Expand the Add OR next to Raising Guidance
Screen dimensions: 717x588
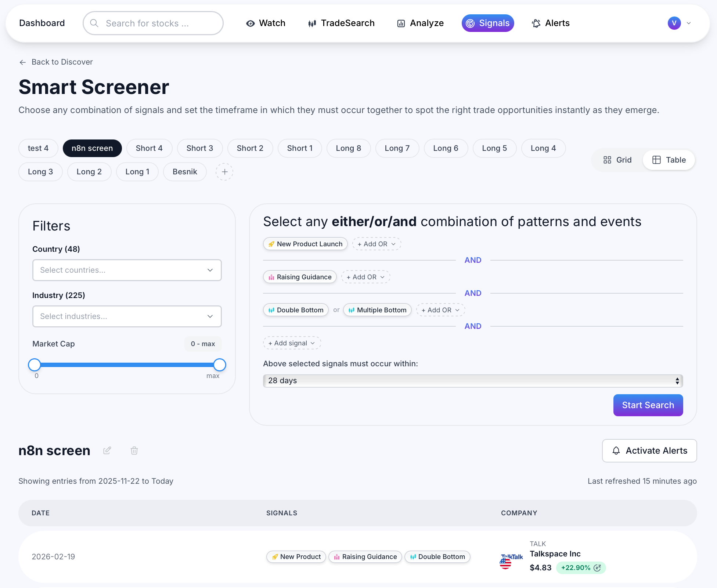[365, 277]
